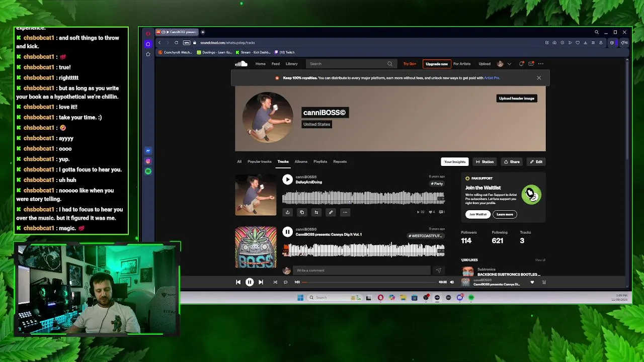The width and height of the screenshot is (644, 362).
Task: Open the DafuqAmIDoing track artwork
Action: (x=256, y=195)
